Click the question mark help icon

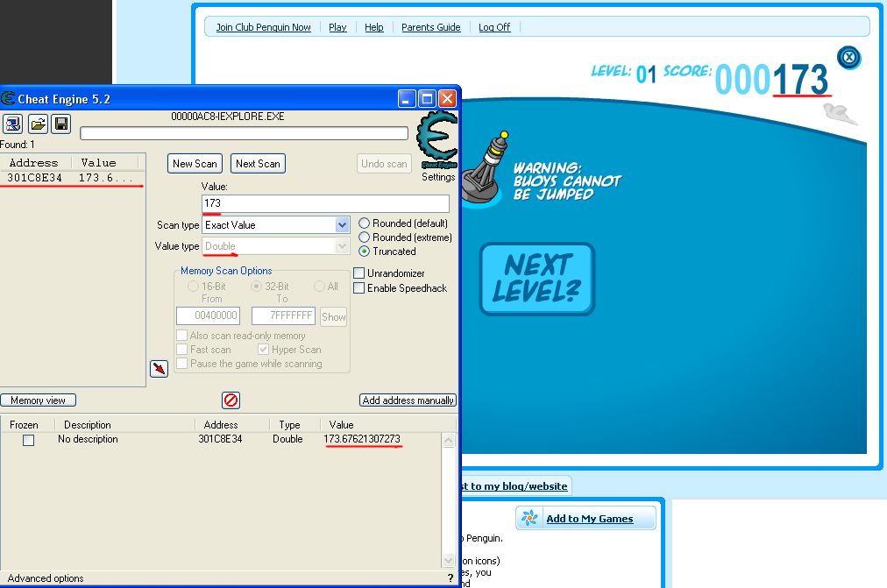451,577
